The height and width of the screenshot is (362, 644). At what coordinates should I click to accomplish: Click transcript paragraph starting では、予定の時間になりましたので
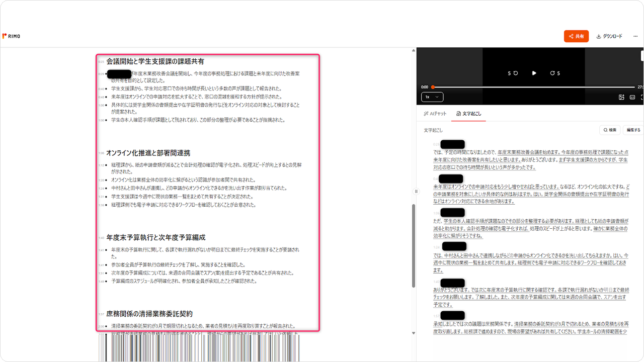(530, 159)
